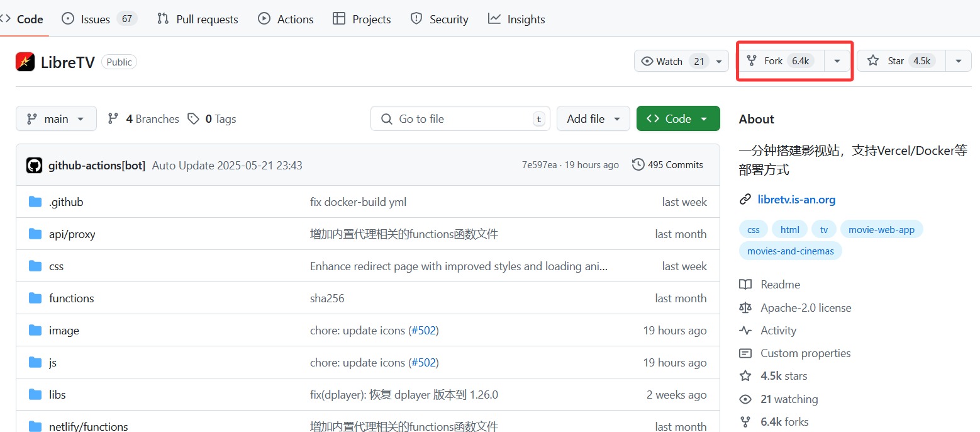The image size is (980, 432).
Task: Open the Issues tab
Action: [99, 19]
